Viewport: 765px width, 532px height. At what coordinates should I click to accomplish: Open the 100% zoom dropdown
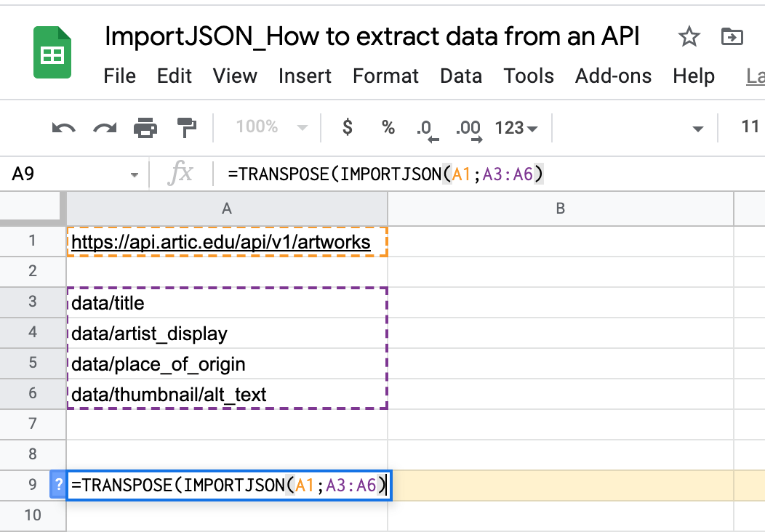pos(271,127)
